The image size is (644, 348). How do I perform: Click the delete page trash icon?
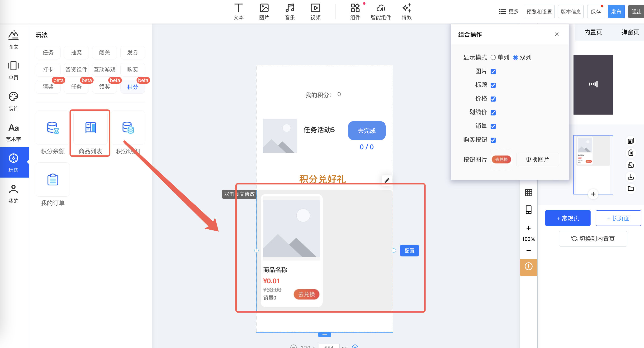tap(630, 153)
